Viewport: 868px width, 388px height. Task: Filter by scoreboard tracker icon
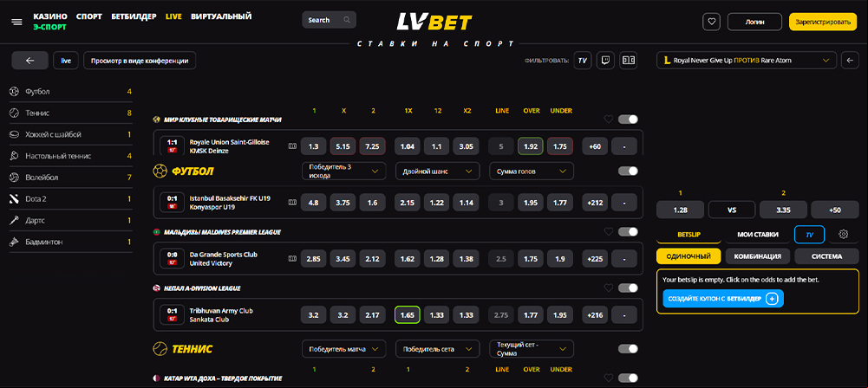(629, 61)
